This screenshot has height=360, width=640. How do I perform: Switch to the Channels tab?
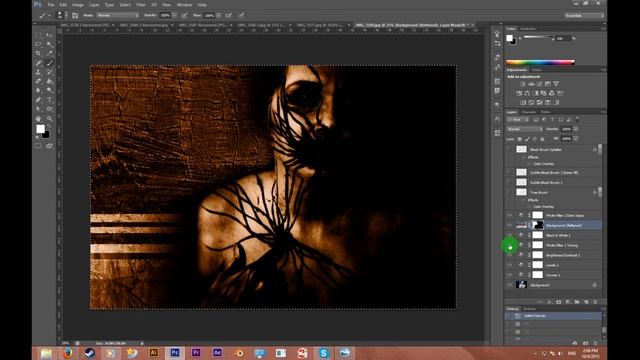click(x=528, y=112)
